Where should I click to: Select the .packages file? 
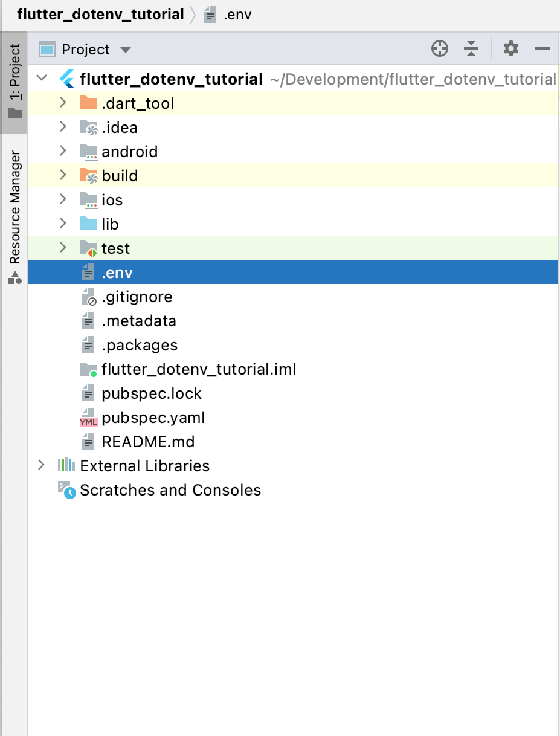(x=140, y=345)
